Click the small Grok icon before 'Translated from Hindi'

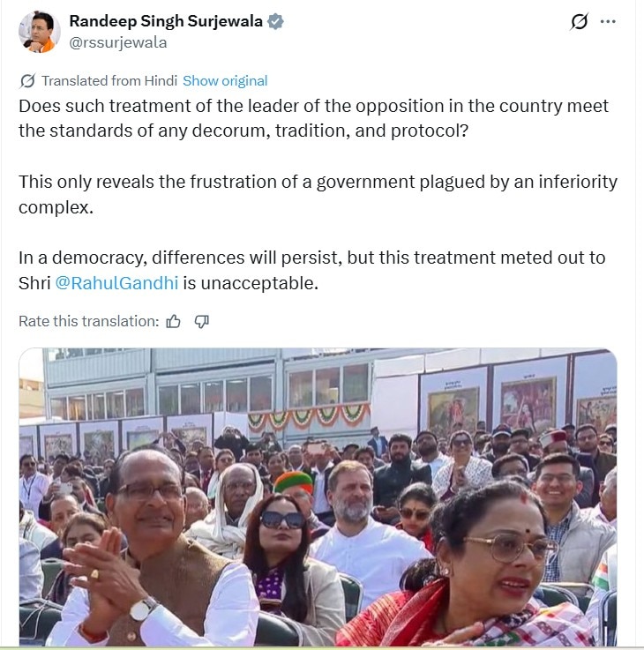(x=27, y=81)
